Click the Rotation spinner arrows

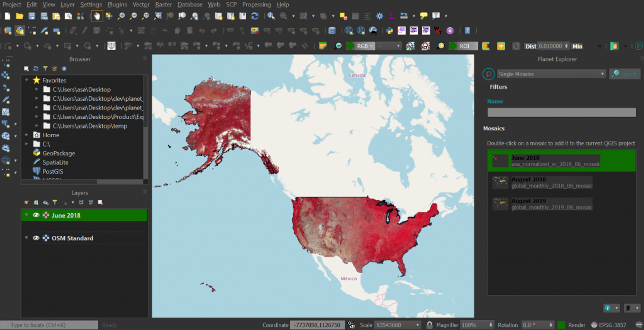tap(550, 325)
